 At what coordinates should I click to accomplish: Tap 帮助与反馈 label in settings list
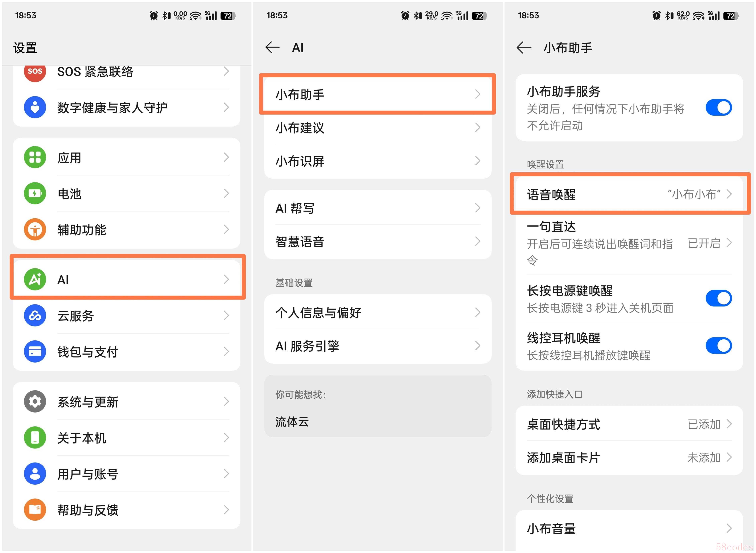tap(88, 510)
